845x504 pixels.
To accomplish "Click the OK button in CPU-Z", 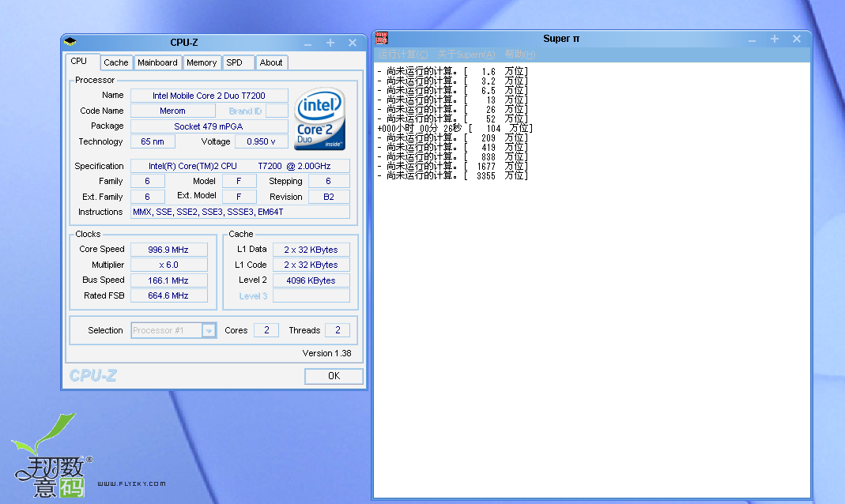I will click(334, 376).
